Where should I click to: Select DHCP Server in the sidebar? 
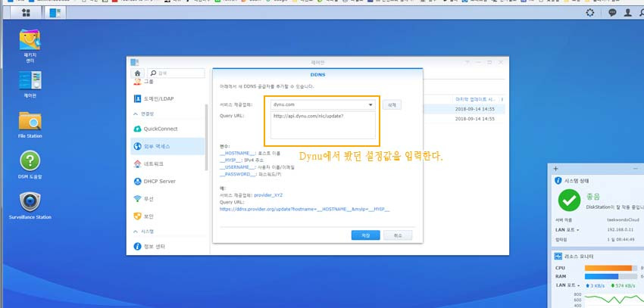coord(160,182)
